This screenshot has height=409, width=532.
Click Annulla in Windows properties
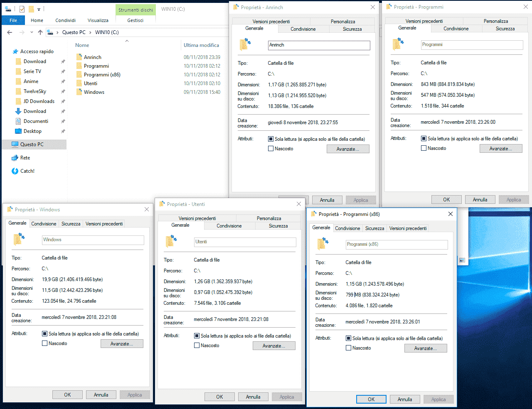(101, 395)
